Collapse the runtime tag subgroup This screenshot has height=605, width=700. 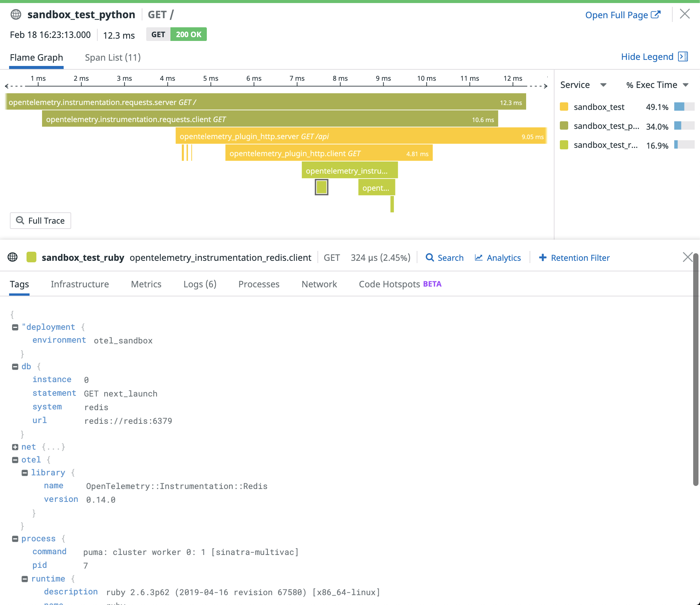pos(25,579)
